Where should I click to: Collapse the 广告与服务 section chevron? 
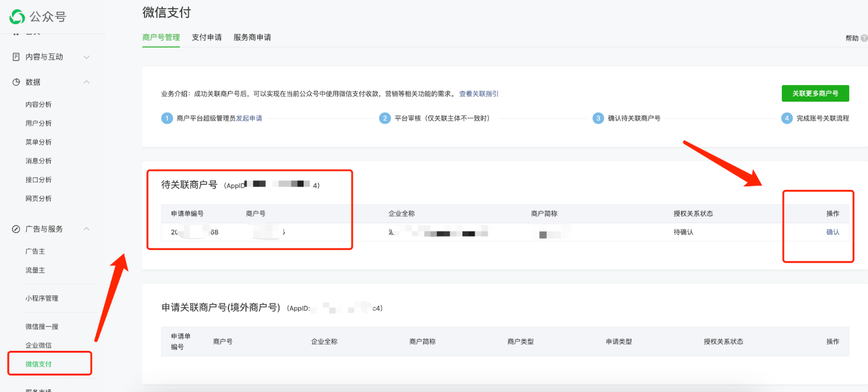point(87,229)
